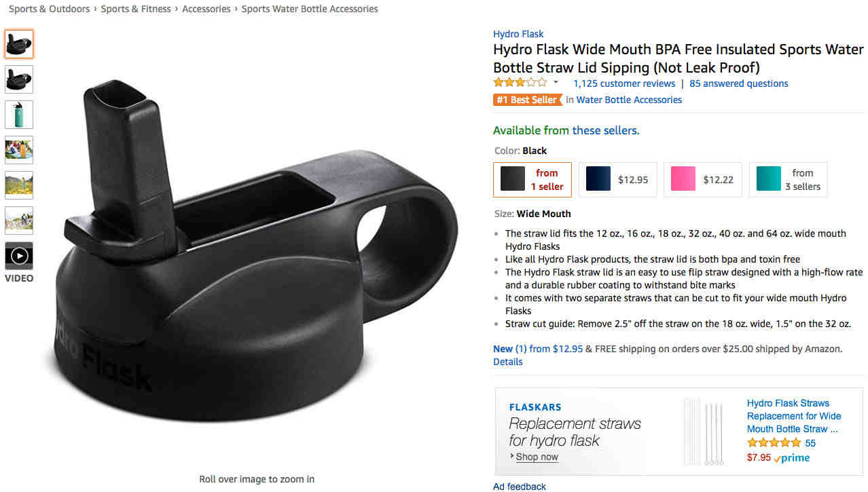The image size is (868, 492).
Task: Click the #1 Best Seller badge
Action: [528, 100]
